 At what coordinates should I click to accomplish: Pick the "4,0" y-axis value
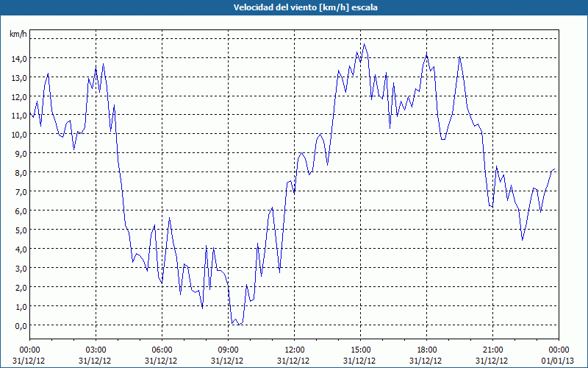tap(21, 249)
